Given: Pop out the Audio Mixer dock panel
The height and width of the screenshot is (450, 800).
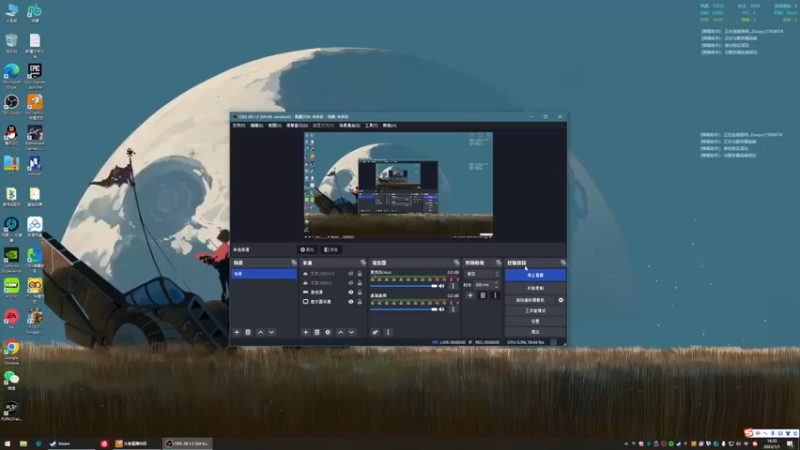Looking at the screenshot, I should (456, 263).
